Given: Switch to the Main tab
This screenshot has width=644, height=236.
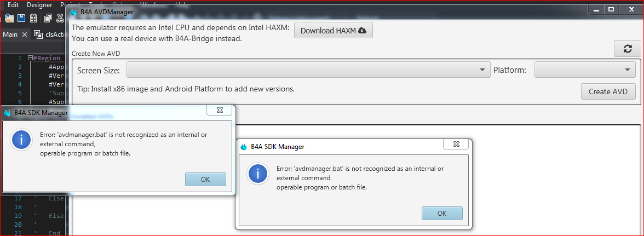Looking at the screenshot, I should click(x=10, y=34).
